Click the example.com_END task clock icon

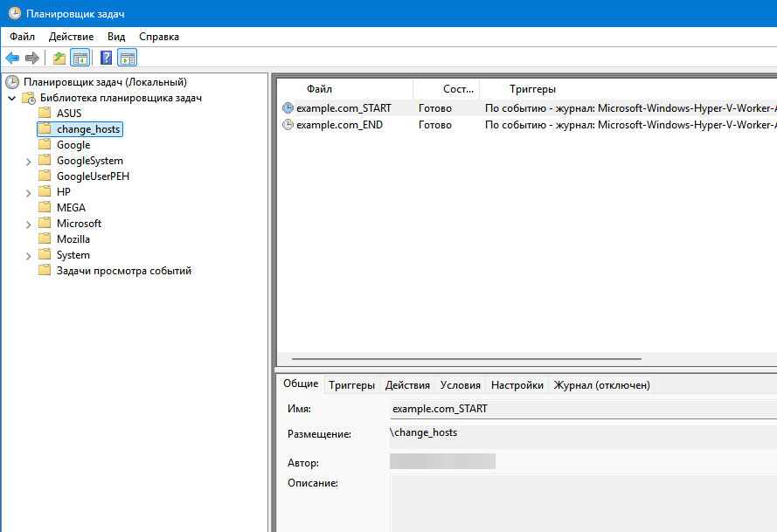(x=288, y=125)
